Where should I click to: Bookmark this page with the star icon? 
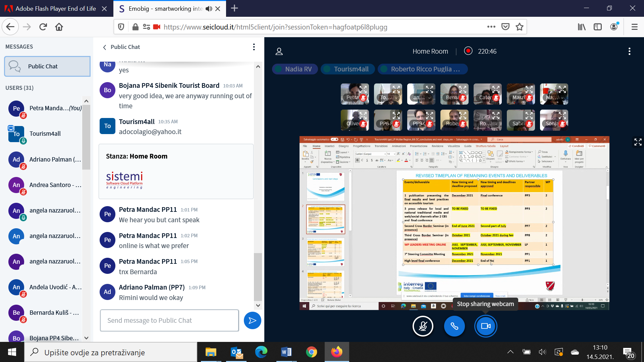tap(520, 27)
